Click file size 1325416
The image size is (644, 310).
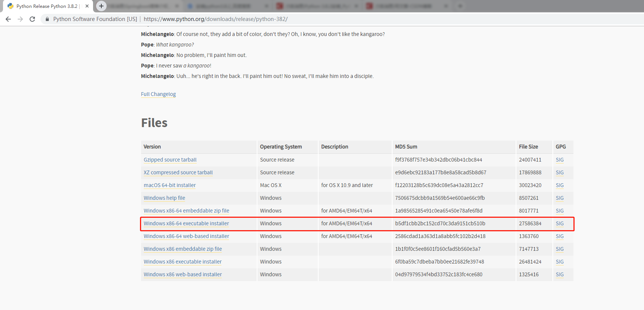529,274
